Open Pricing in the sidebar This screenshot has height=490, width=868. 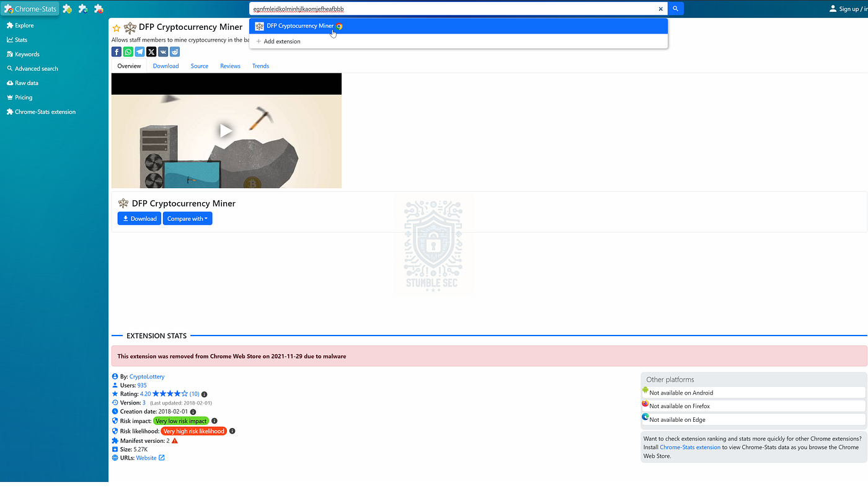tap(19, 97)
